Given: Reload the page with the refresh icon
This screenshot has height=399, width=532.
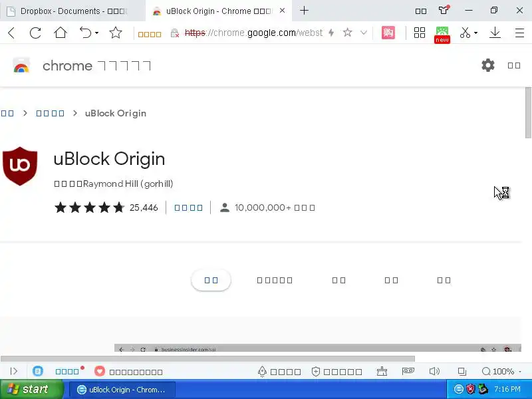Looking at the screenshot, I should tap(35, 33).
